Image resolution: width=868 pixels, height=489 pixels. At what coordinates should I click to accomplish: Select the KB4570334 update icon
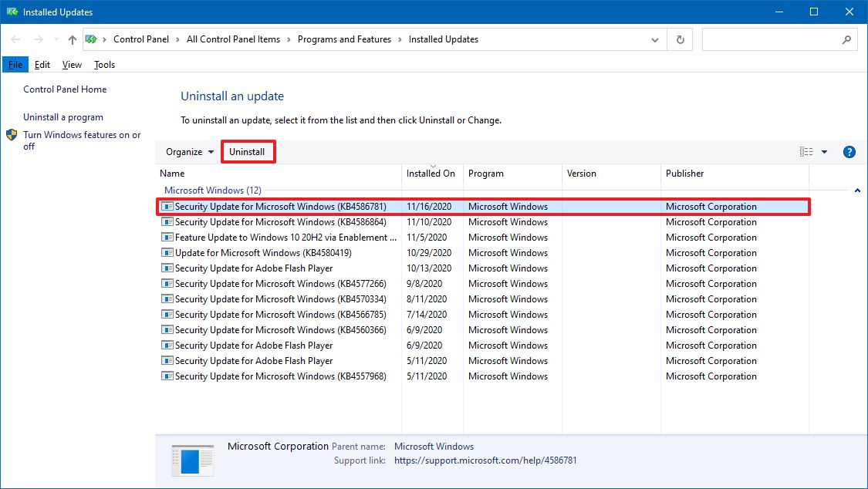(167, 299)
